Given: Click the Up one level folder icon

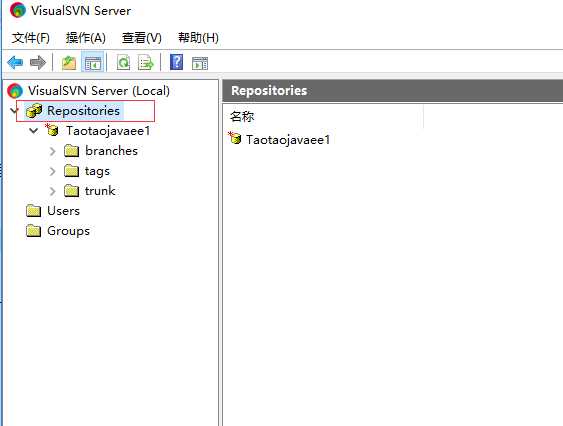Looking at the screenshot, I should (69, 63).
